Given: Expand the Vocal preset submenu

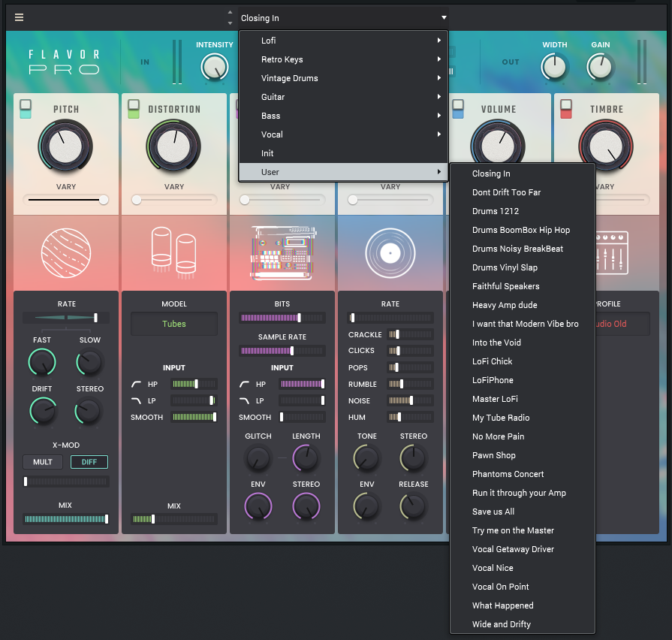Looking at the screenshot, I should [x=344, y=134].
